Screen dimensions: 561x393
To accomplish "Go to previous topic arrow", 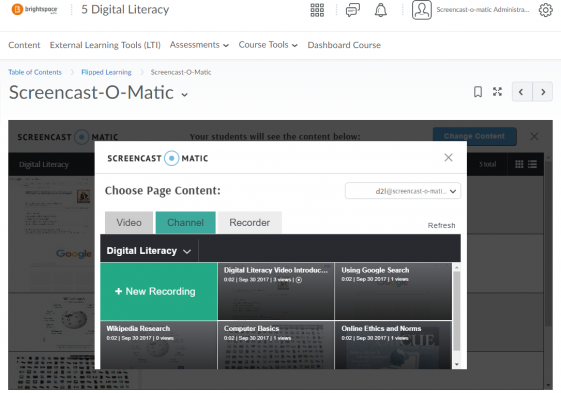I will [522, 92].
